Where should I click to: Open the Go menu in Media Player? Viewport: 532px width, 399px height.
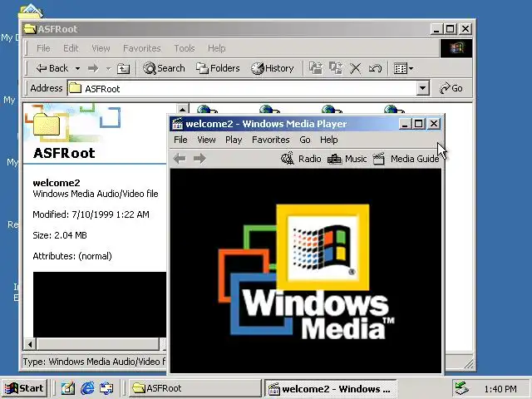point(305,140)
